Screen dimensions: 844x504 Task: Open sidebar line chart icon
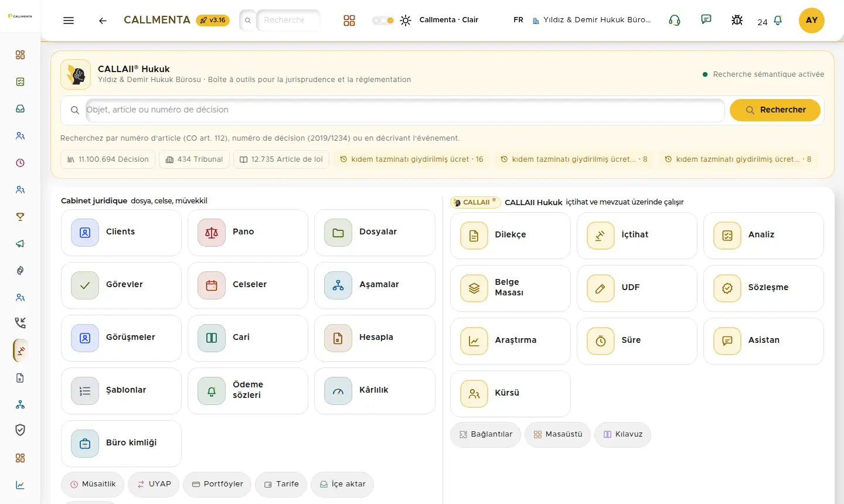[21, 485]
